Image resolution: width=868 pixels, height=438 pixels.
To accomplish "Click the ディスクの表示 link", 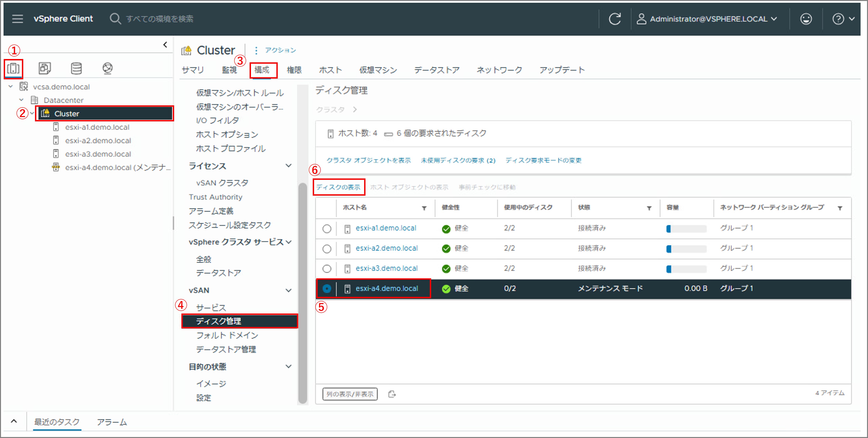I will (338, 187).
